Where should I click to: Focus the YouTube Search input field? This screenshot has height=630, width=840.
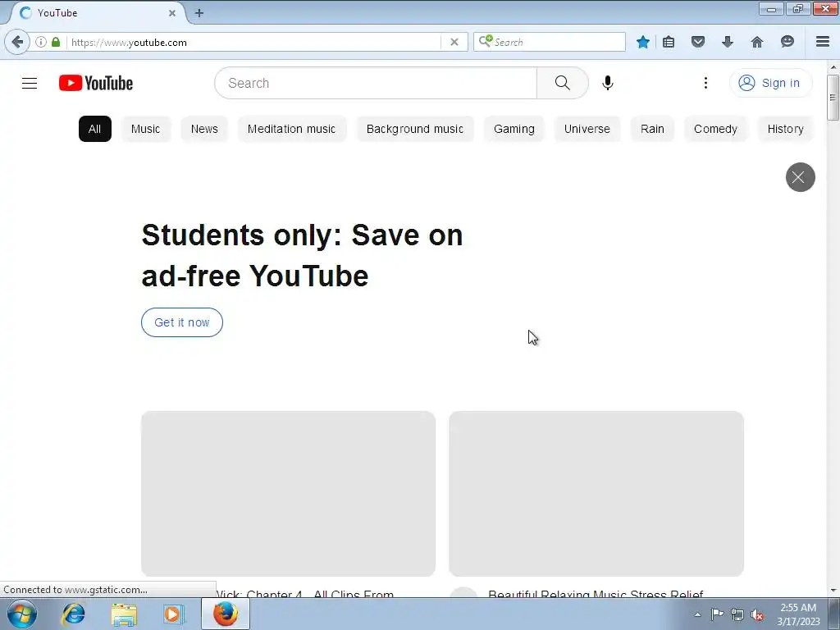[376, 83]
